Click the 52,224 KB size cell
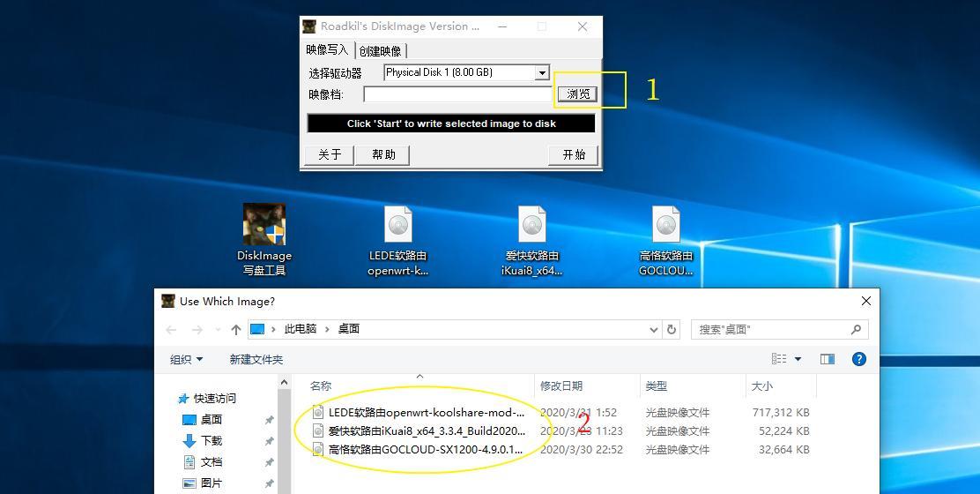The image size is (980, 494). click(x=784, y=430)
